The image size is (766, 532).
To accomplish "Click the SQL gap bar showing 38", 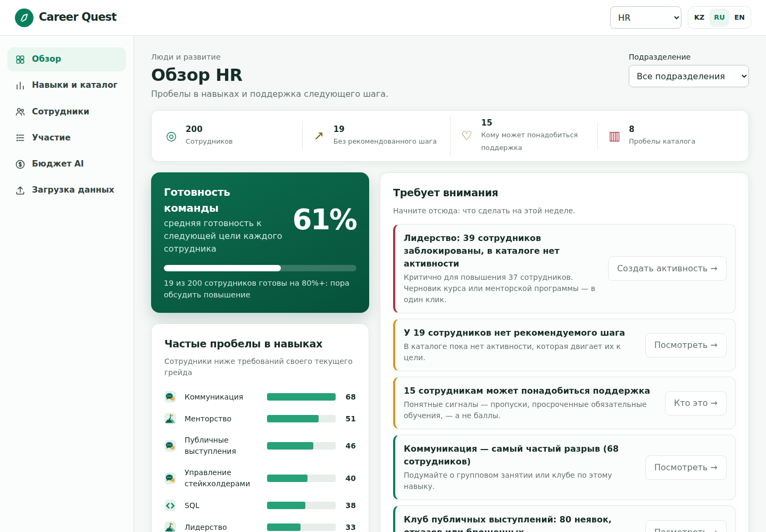I will click(301, 505).
